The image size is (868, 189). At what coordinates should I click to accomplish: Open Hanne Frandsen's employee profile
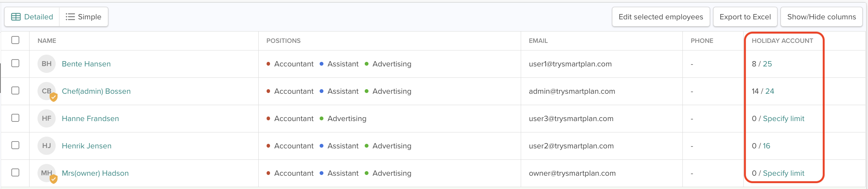point(90,118)
